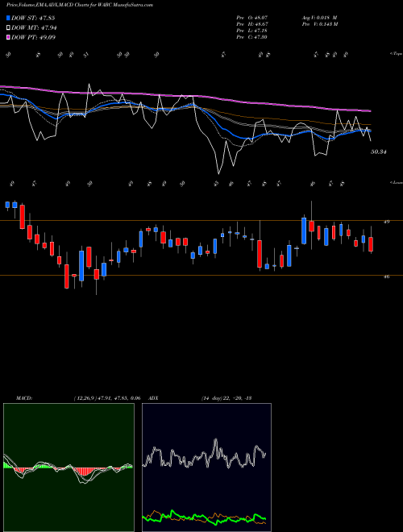Click the last red candlestick on the right
This screenshot has height=532, width=403.
(371, 244)
